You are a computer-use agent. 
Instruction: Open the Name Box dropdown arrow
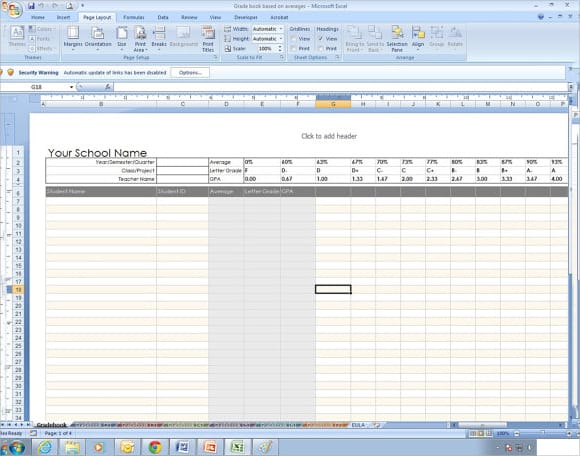71,87
